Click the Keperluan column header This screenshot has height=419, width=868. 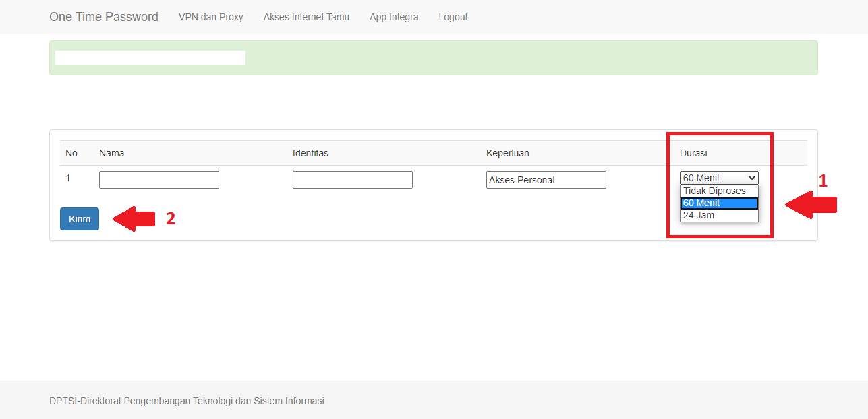pyautogui.click(x=507, y=153)
